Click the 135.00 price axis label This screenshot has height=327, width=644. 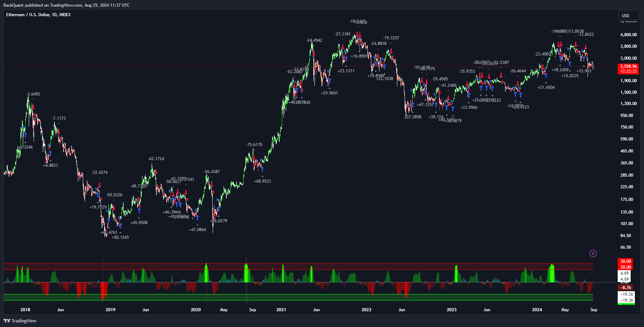tap(627, 212)
